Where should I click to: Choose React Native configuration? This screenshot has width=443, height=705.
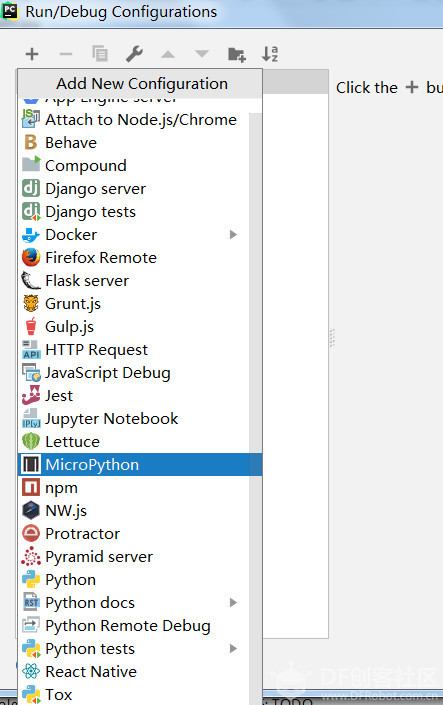[x=133, y=671]
